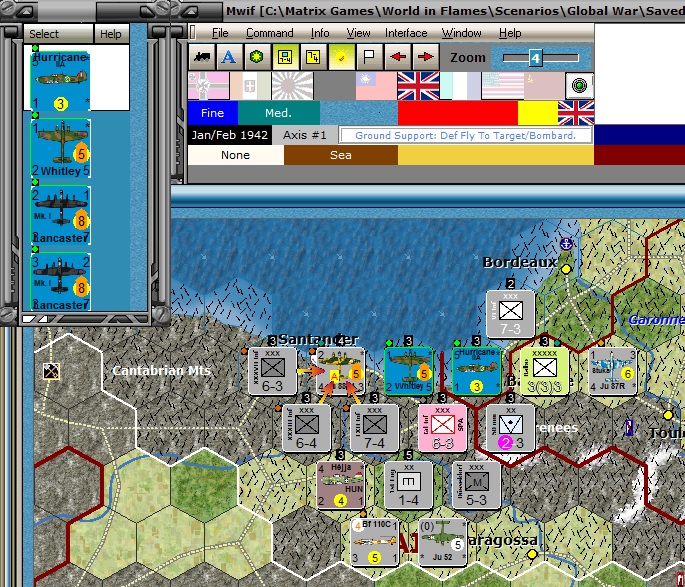685x587 pixels.
Task: Click the 6-4 infantry corps counter
Action: click(307, 428)
